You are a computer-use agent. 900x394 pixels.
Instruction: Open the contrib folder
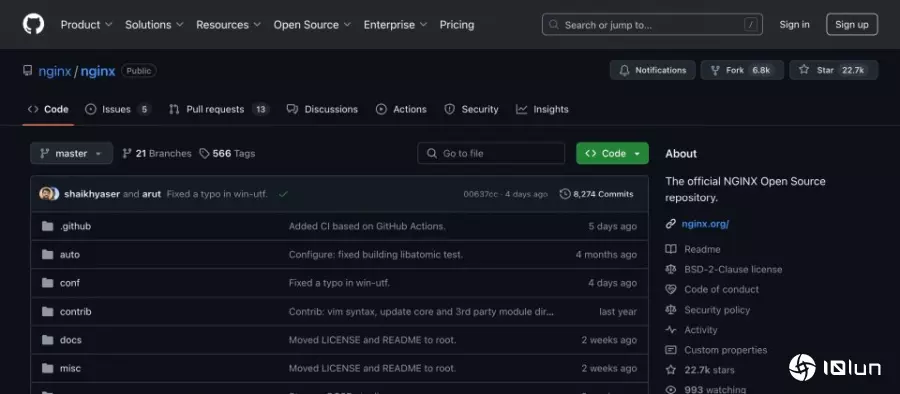[75, 312]
